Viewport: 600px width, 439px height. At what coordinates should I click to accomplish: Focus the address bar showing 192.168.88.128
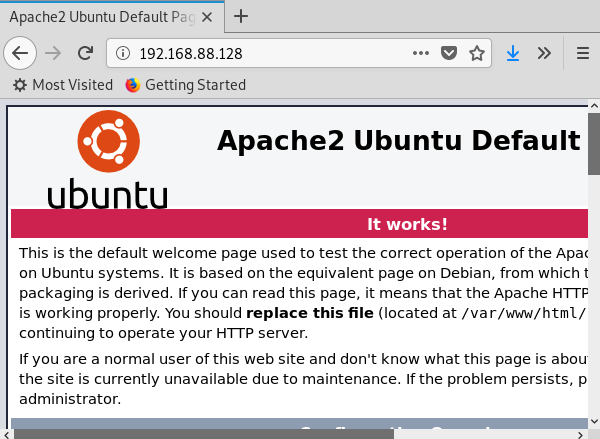coord(270,53)
